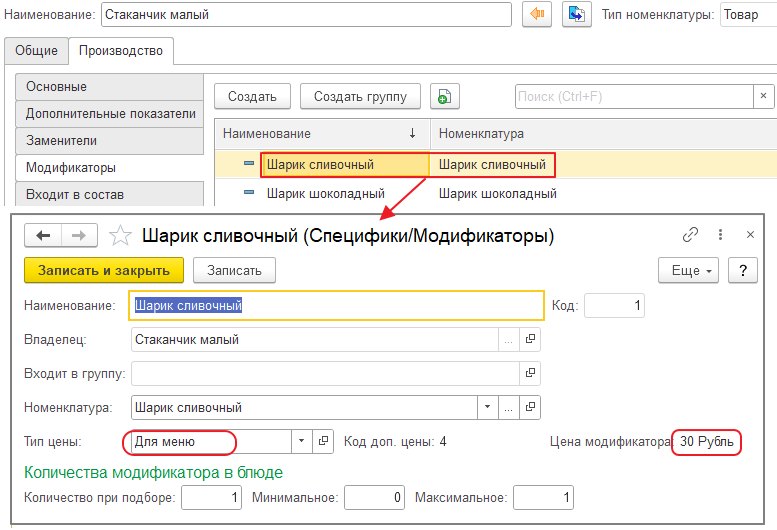Open help with the question-mark button
This screenshot has width=777, height=530.
click(743, 270)
